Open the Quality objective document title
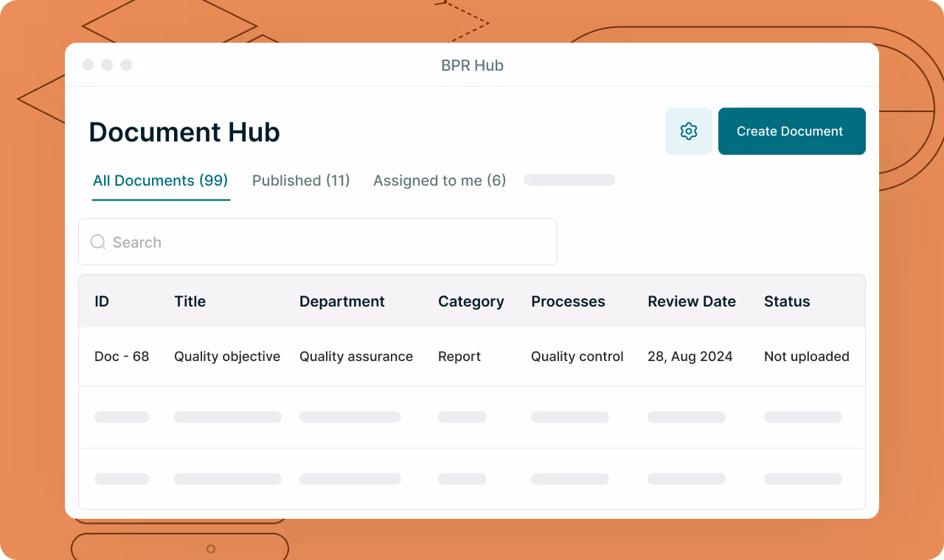Screen dimensions: 944x560 [x=227, y=357]
